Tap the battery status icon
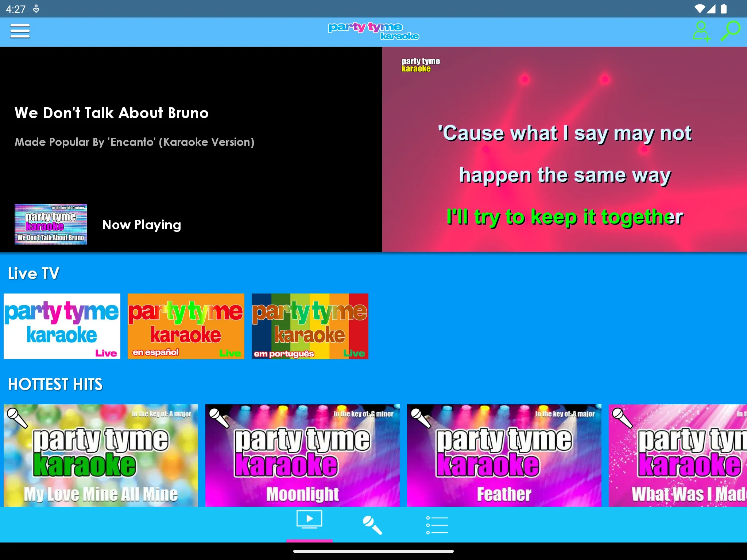This screenshot has height=560, width=747. (x=724, y=9)
